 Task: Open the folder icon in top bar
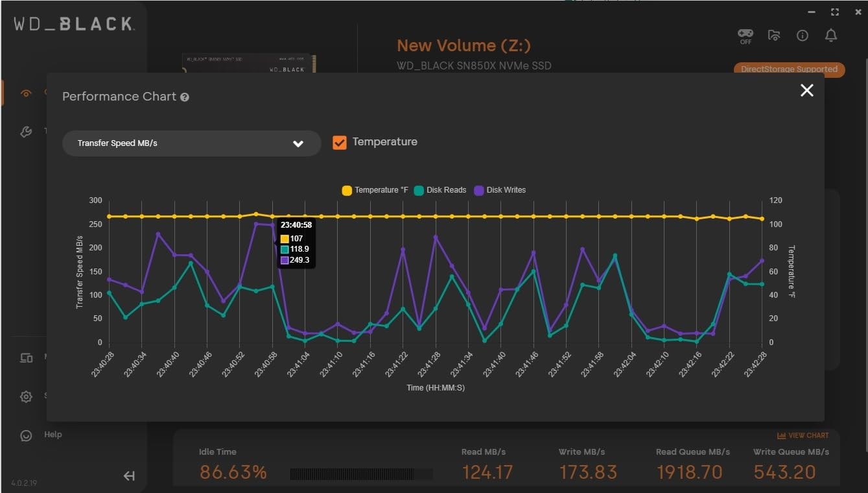[x=774, y=36]
